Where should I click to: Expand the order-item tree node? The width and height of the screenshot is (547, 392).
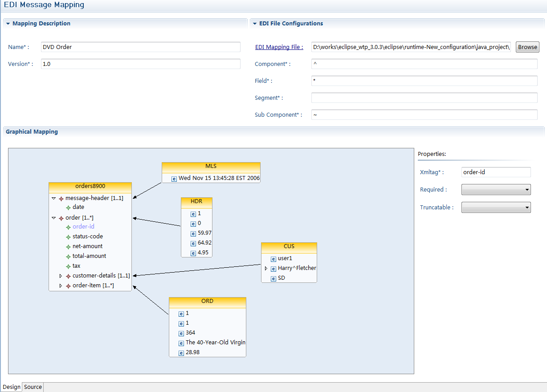pos(61,286)
